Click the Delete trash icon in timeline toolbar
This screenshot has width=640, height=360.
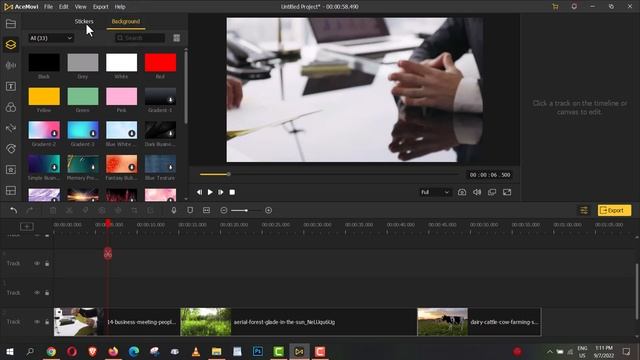coord(53,210)
